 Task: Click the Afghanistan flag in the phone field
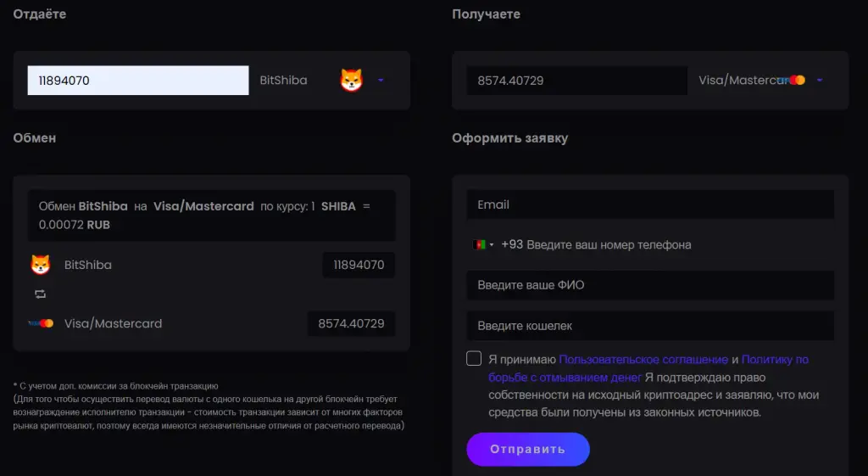pyautogui.click(x=478, y=244)
